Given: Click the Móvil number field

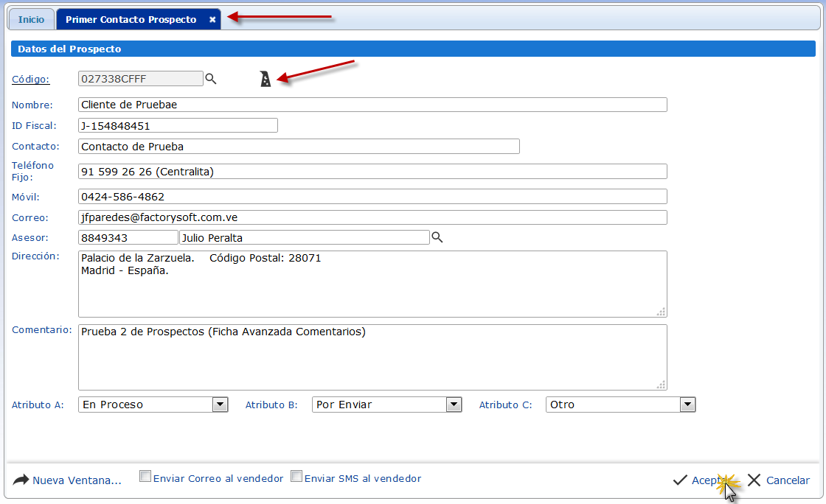Looking at the screenshot, I should pyautogui.click(x=372, y=196).
